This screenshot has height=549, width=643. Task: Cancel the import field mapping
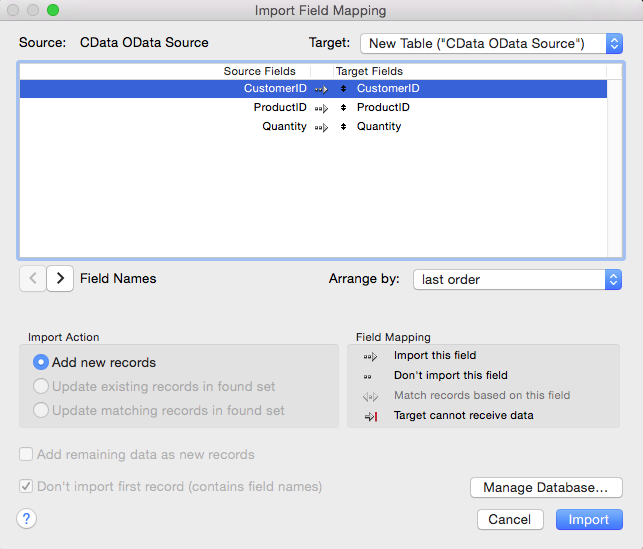510,519
